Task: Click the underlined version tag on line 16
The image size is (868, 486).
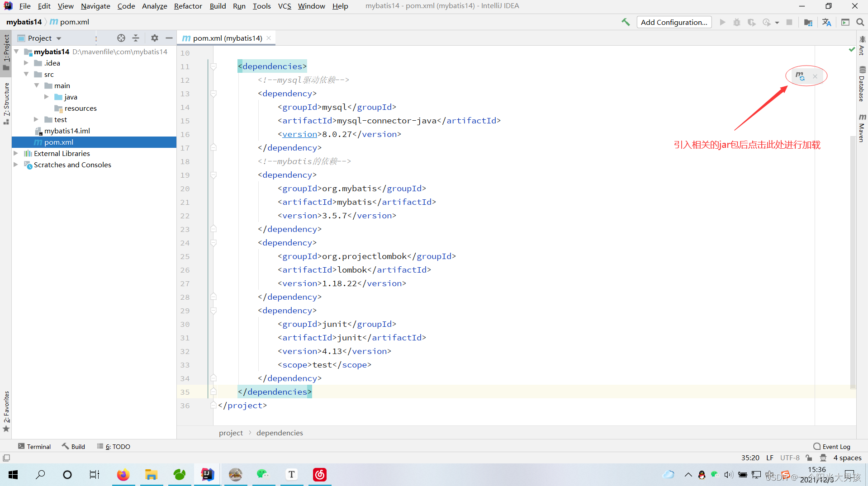Action: click(299, 134)
